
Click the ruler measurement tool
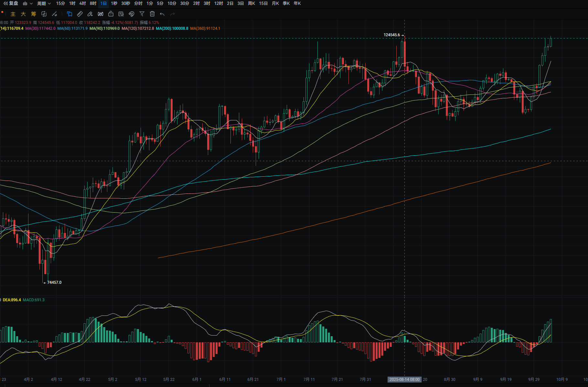point(80,14)
